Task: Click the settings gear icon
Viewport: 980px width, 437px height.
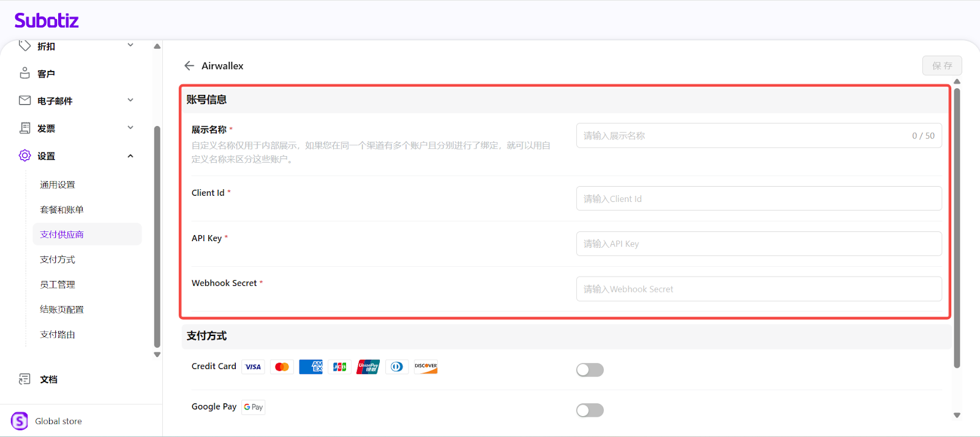Action: click(24, 155)
